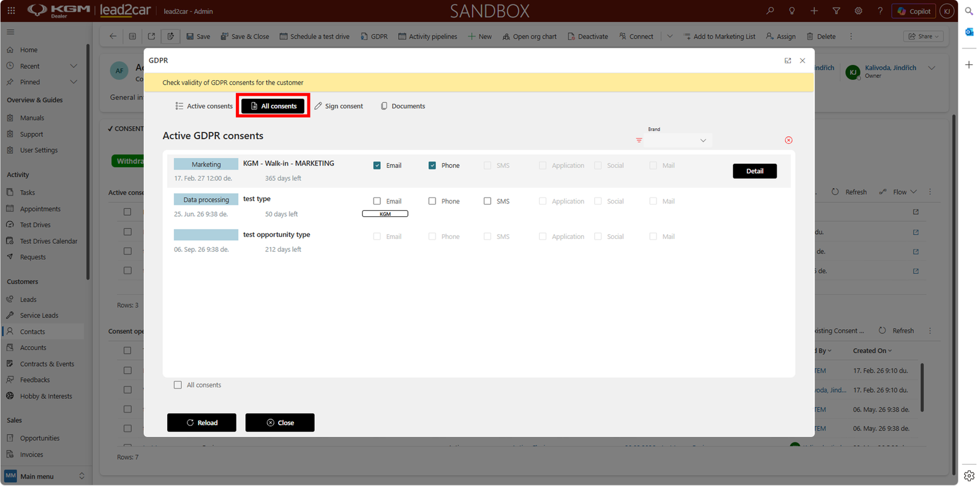980x486 pixels.
Task: Click the Brand filter icon
Action: 639,140
